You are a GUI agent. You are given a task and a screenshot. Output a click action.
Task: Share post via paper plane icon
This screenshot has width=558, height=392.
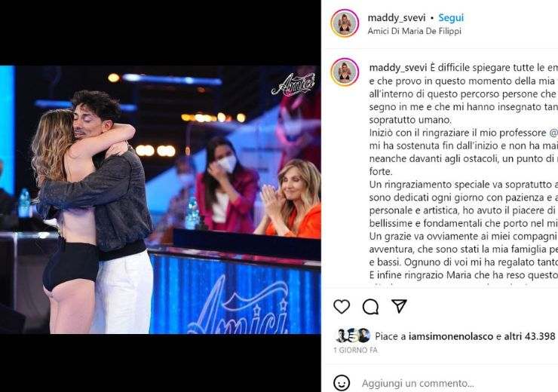coord(399,306)
